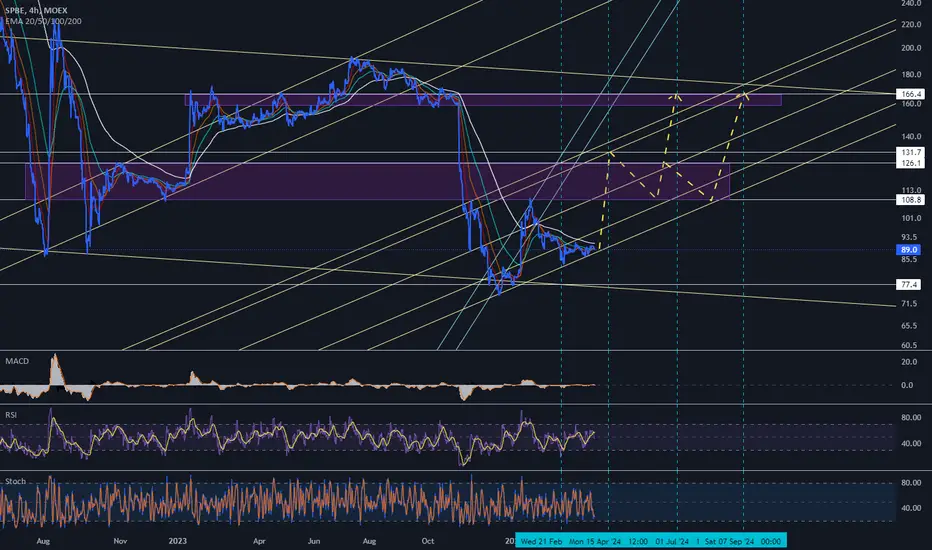Select the upper purple zone near 160–166
Screen dimensions: 932x550
tap(483, 100)
